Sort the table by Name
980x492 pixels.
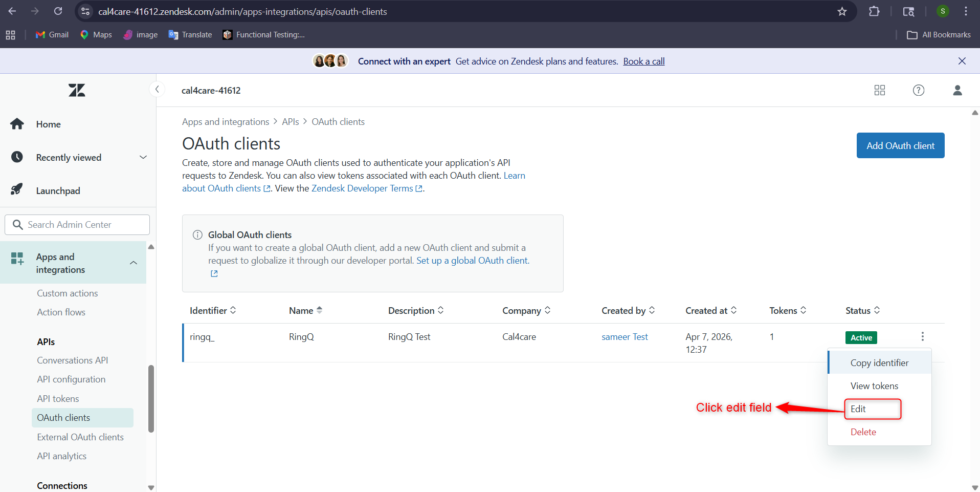click(x=305, y=311)
